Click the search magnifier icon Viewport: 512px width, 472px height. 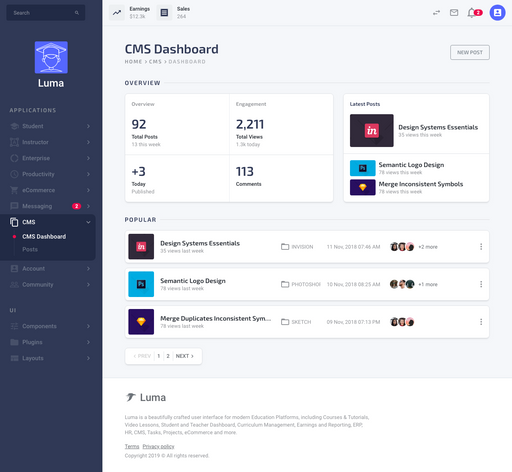pyautogui.click(x=77, y=13)
